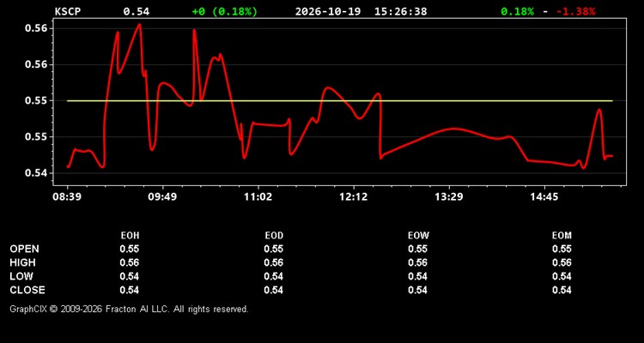Click the LOW row label
644x343 pixels.
21,276
